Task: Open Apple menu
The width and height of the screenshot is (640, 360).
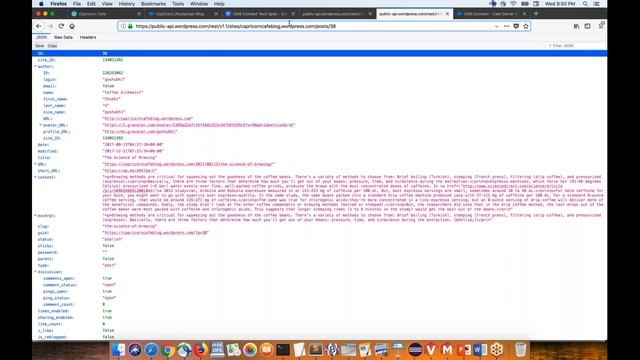Action: click(41, 4)
